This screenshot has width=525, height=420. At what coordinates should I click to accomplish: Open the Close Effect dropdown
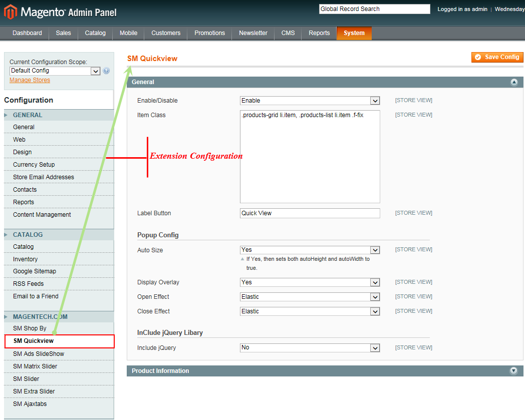pyautogui.click(x=310, y=311)
